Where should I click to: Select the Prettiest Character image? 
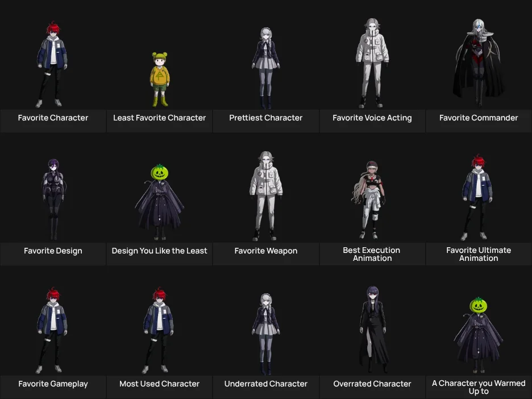point(265,68)
